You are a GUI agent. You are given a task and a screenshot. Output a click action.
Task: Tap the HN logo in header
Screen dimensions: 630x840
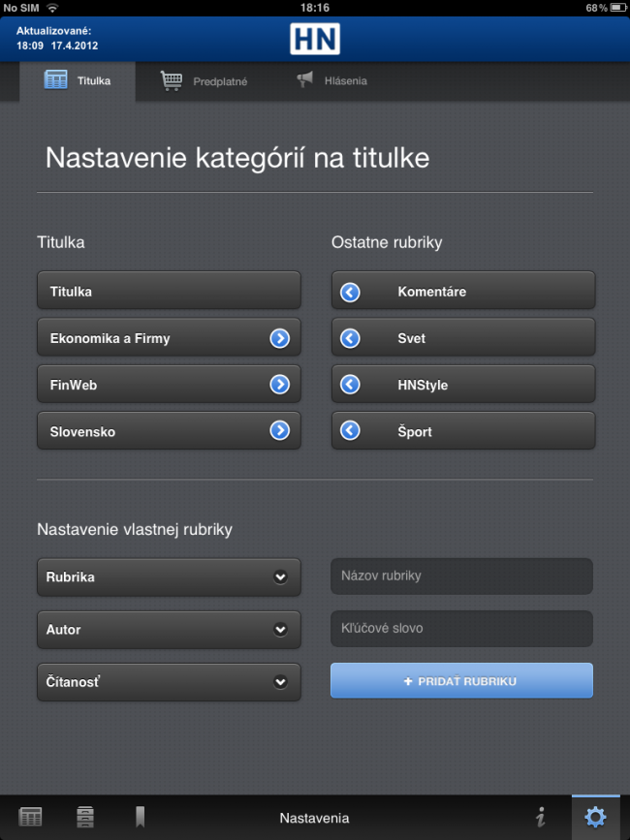pyautogui.click(x=315, y=39)
